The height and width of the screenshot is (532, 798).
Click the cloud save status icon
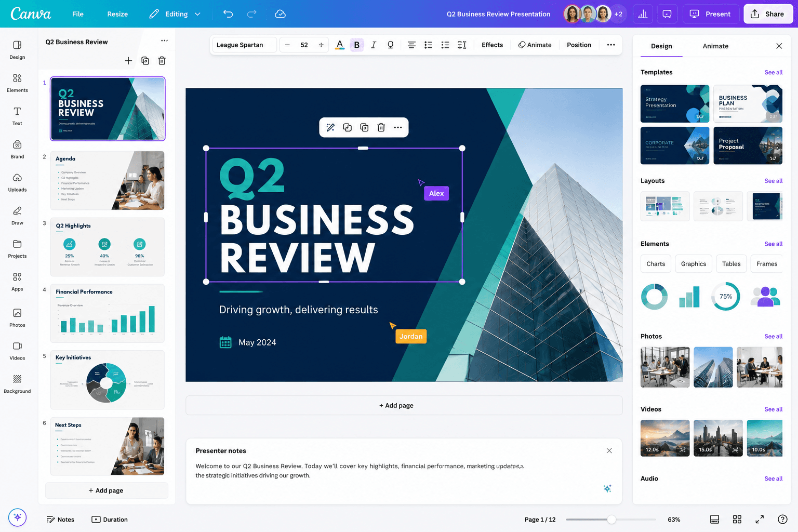[280, 14]
